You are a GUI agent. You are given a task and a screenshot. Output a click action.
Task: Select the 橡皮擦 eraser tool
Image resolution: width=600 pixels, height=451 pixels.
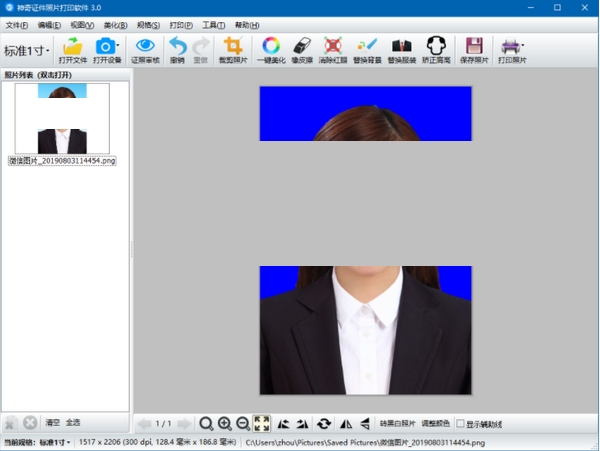pyautogui.click(x=303, y=47)
